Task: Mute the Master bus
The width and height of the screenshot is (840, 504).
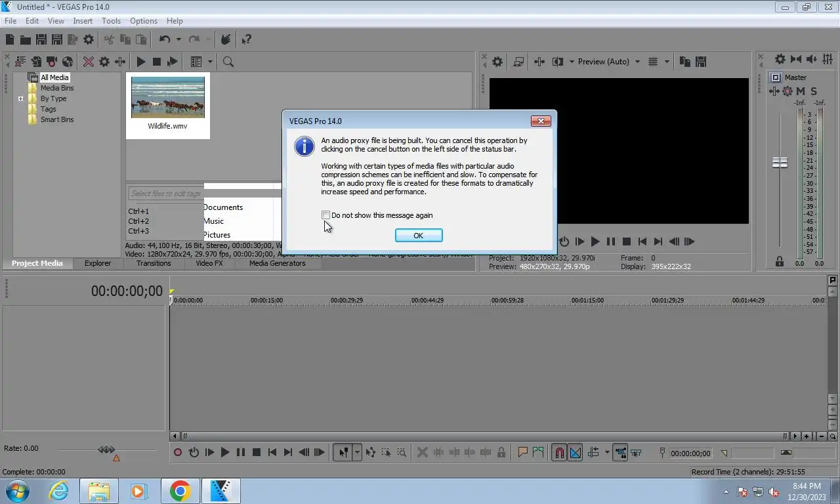Action: coord(801,91)
